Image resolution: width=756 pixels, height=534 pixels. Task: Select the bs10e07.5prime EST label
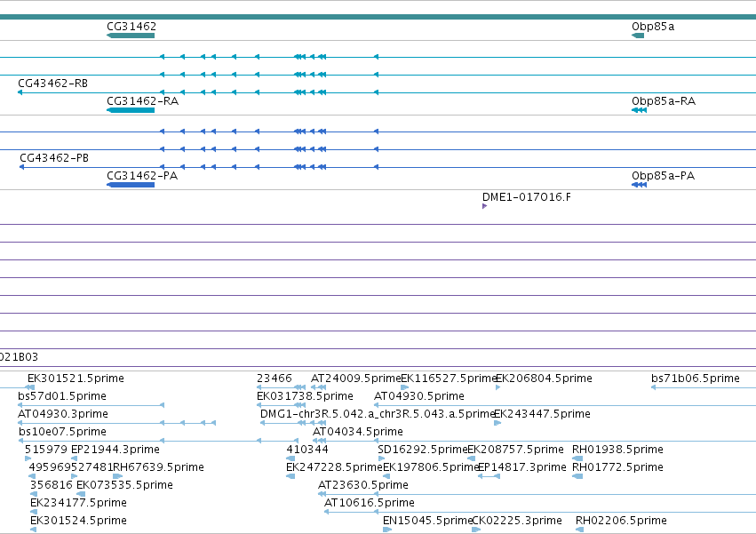63,432
